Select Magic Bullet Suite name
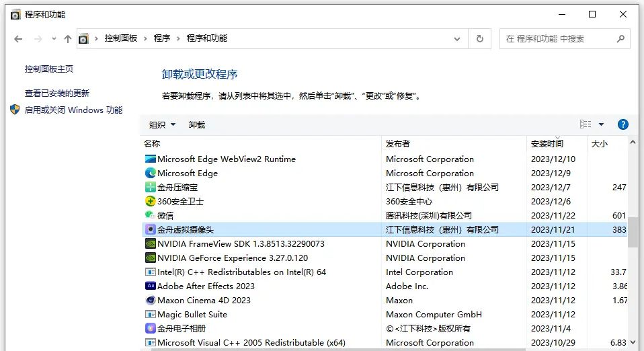The image size is (644, 351). tap(192, 315)
